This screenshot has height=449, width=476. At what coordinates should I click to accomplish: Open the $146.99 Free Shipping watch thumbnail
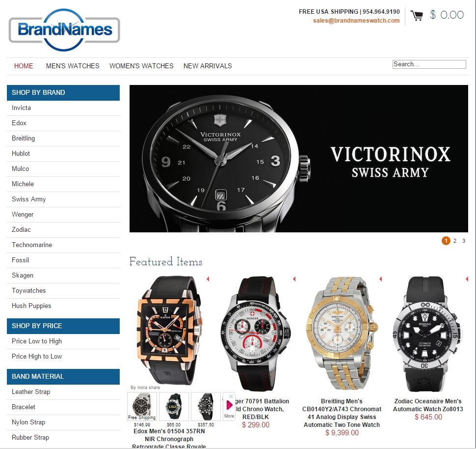[x=142, y=406]
